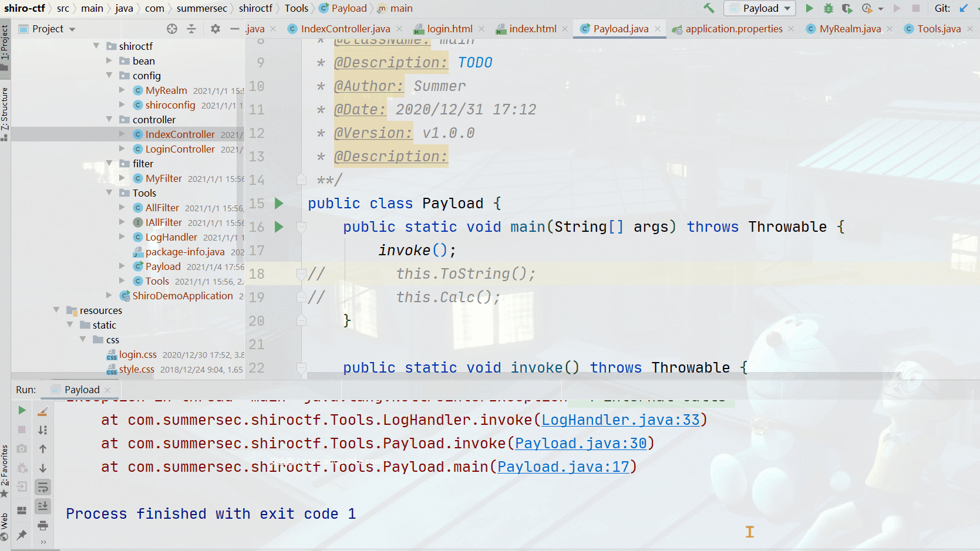Image resolution: width=980 pixels, height=551 pixels.
Task: Collapse all nodes in Project panel
Action: pyautogui.click(x=191, y=29)
